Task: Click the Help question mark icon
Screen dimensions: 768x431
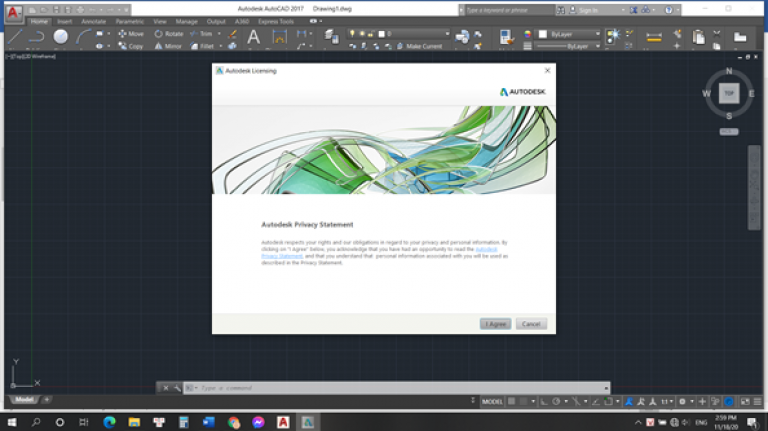Action: pyautogui.click(x=669, y=10)
